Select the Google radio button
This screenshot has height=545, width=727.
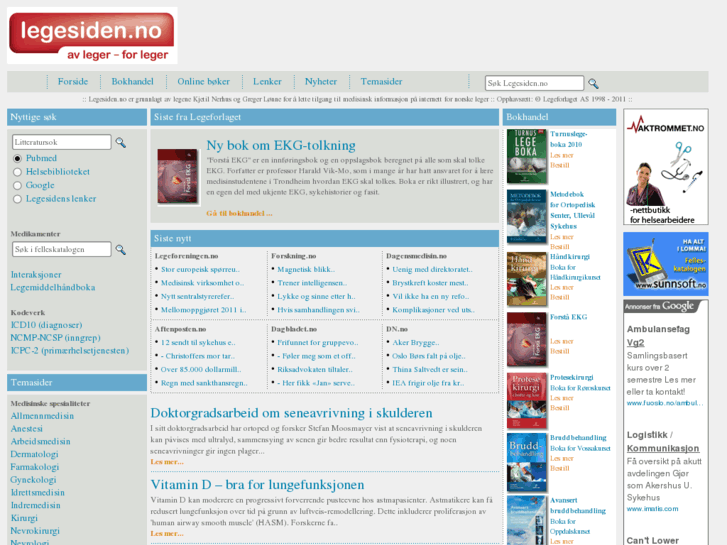(17, 186)
